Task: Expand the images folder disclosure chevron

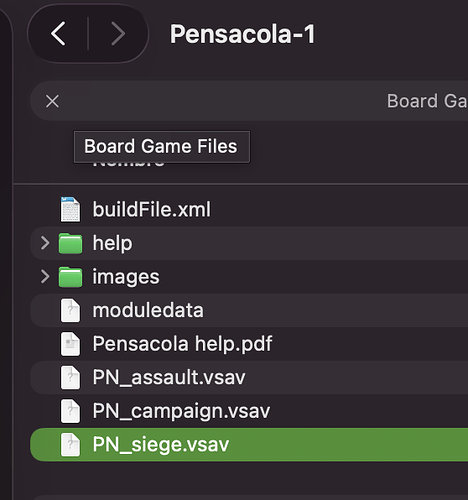Action: pyautogui.click(x=45, y=277)
